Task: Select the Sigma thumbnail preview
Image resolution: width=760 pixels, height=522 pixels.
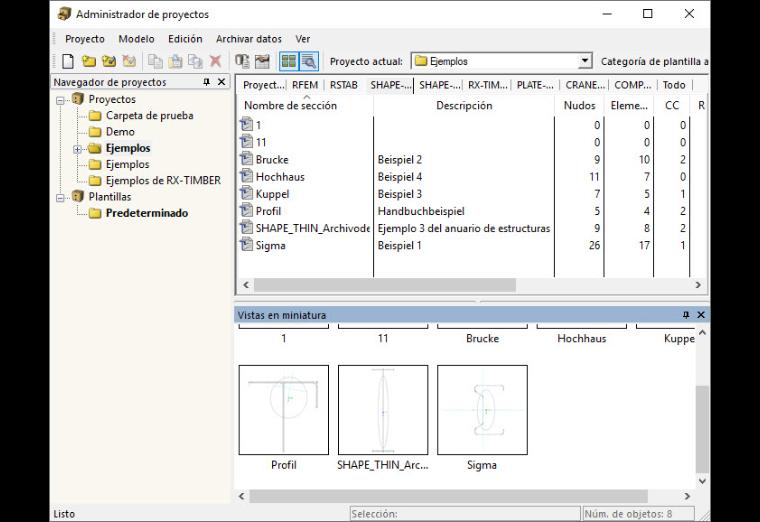Action: (x=482, y=410)
